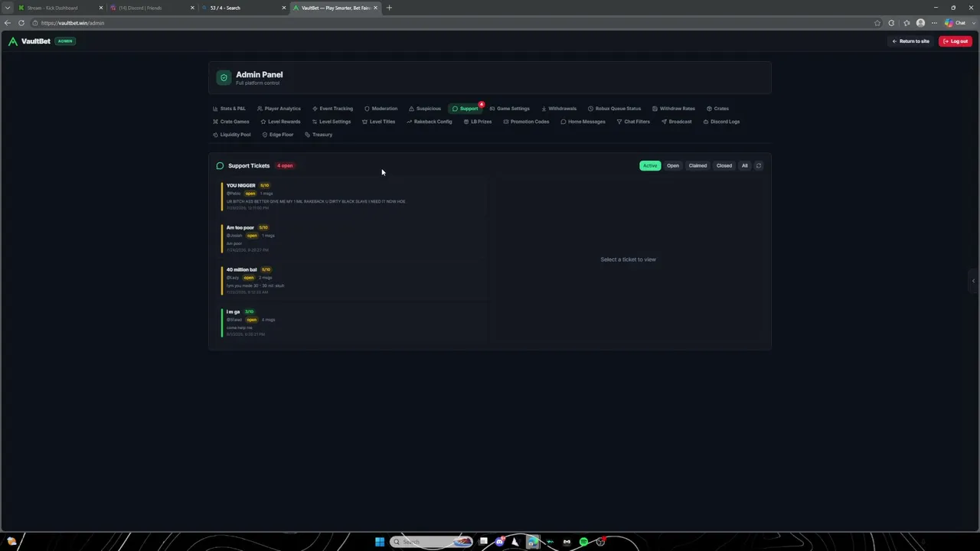This screenshot has height=551, width=980.
Task: Go back in browser history
Action: pos(8,23)
